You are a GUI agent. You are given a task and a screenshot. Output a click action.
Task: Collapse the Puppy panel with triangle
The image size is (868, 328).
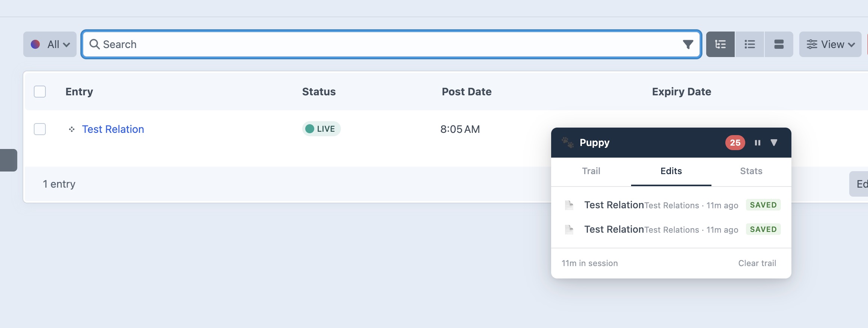tap(774, 143)
